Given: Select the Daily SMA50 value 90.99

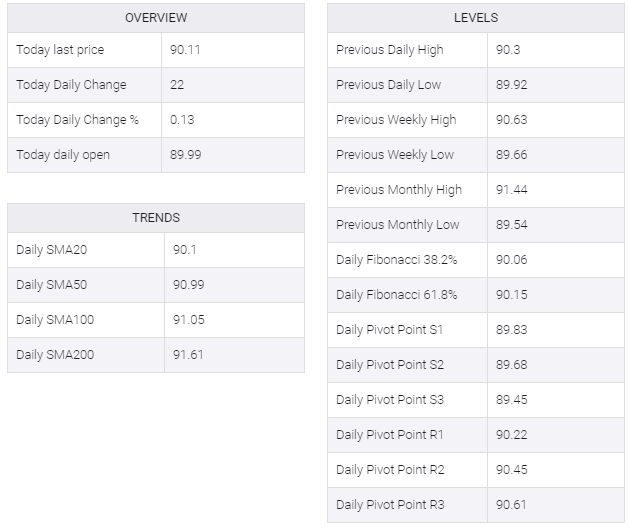Looking at the screenshot, I should pos(189,285).
